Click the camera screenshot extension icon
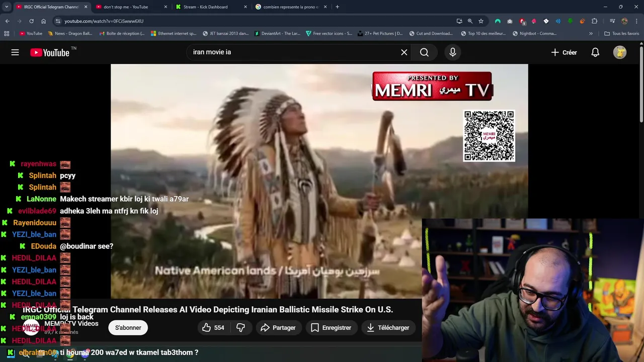Image resolution: width=644 pixels, height=362 pixels. click(510, 21)
